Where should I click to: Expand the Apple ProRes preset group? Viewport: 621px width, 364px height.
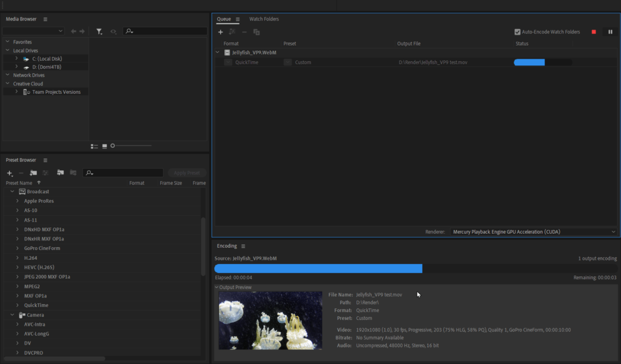coord(18,201)
